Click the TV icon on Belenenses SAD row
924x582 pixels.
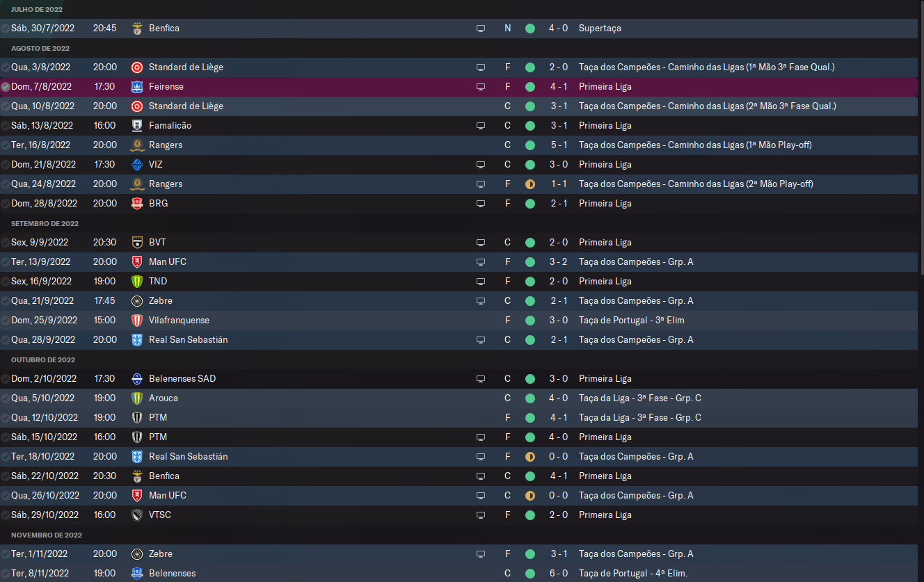click(x=480, y=379)
